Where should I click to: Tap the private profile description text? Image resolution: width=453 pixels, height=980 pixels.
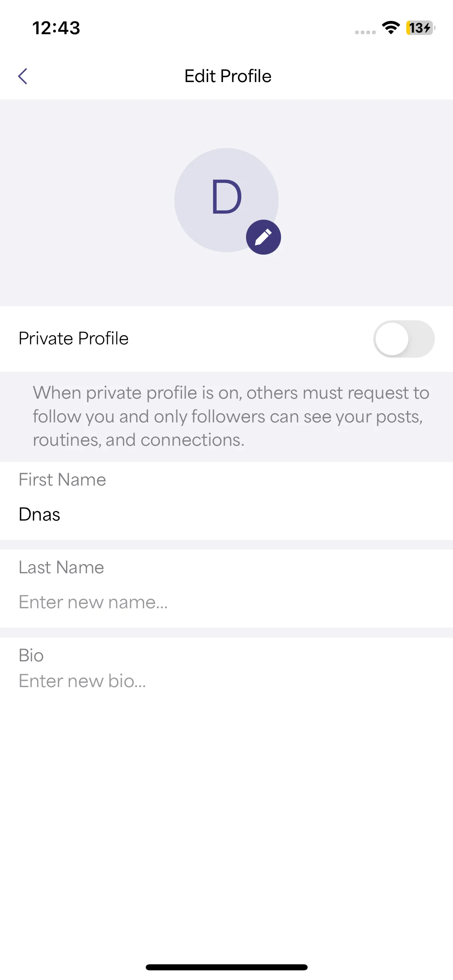(x=231, y=416)
